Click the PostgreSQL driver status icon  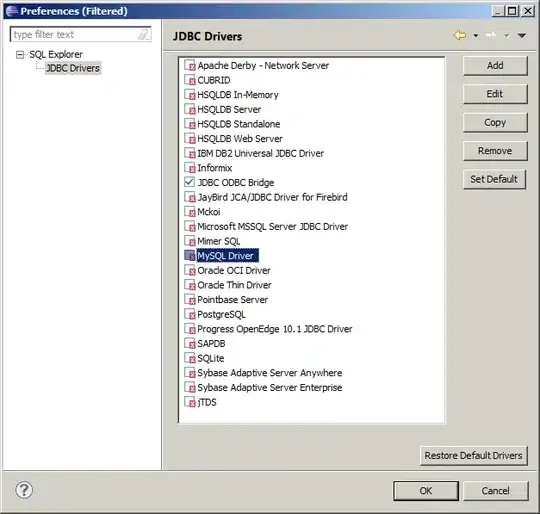click(189, 314)
